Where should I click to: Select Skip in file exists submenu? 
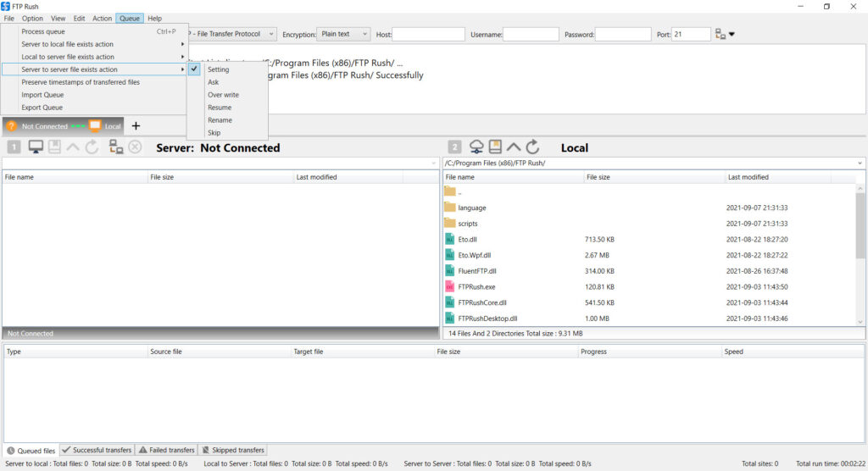pos(227,133)
